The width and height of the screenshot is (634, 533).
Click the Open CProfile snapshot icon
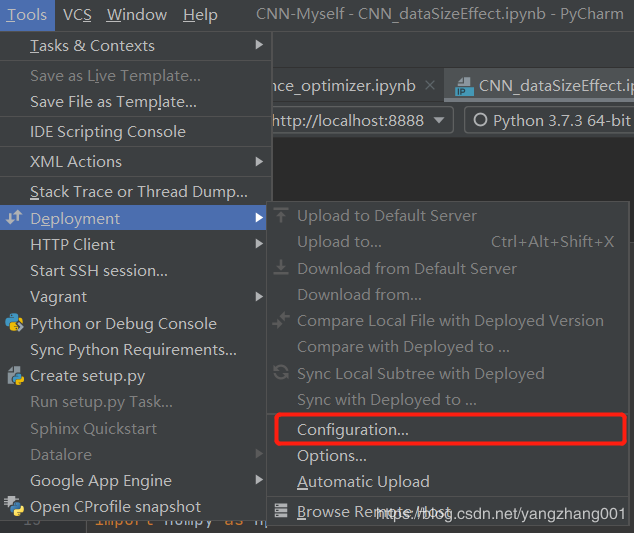(x=14, y=506)
